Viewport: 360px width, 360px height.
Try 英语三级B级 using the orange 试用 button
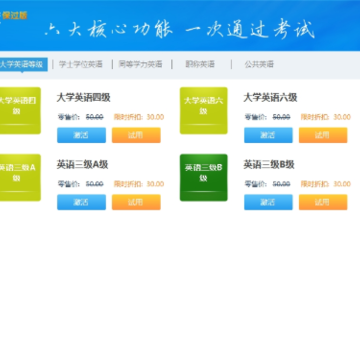point(323,202)
